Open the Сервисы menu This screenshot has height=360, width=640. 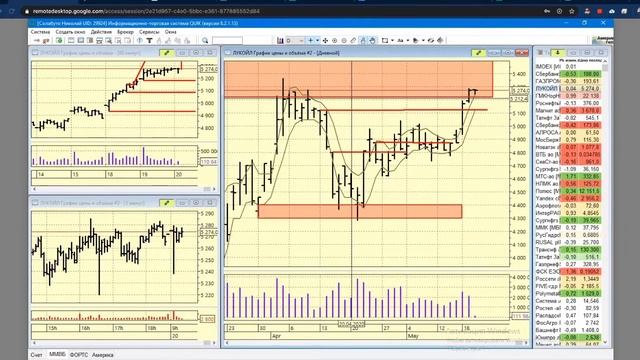[x=149, y=32]
